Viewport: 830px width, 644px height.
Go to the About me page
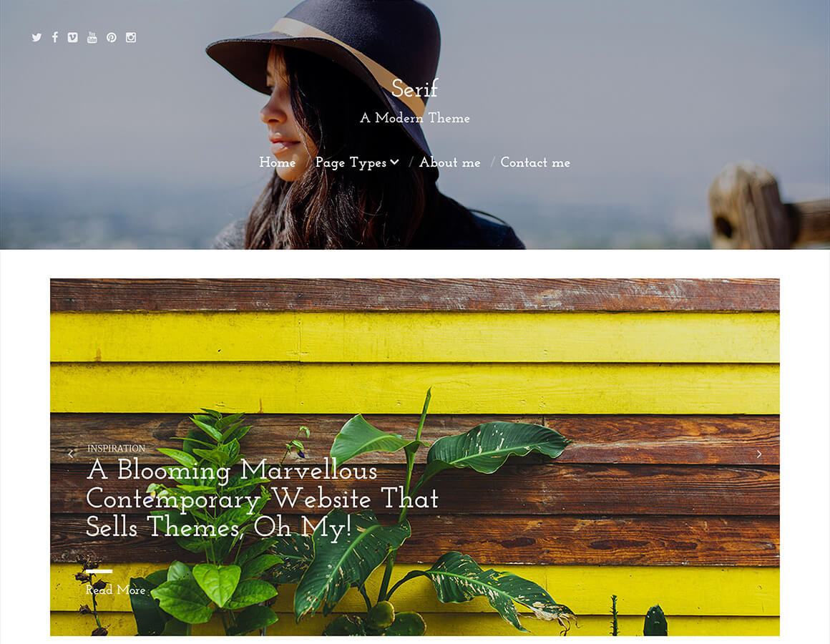click(x=450, y=162)
